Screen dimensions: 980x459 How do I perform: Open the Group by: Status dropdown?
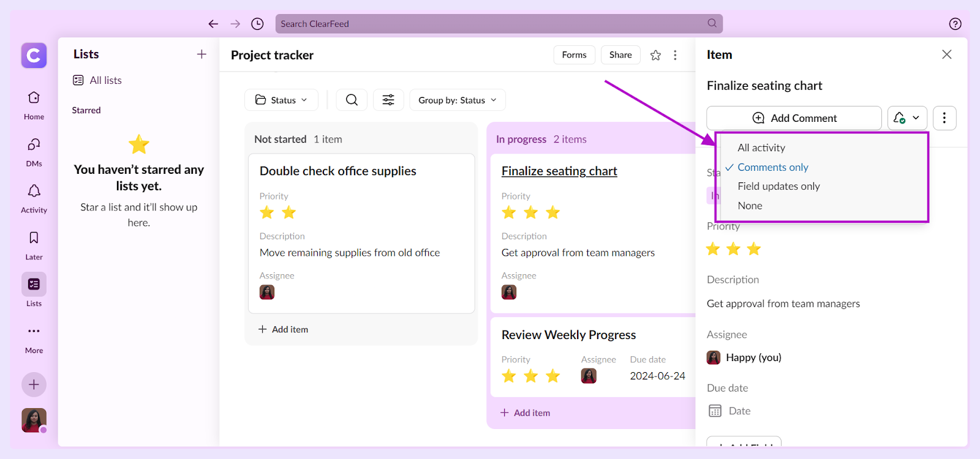click(458, 100)
